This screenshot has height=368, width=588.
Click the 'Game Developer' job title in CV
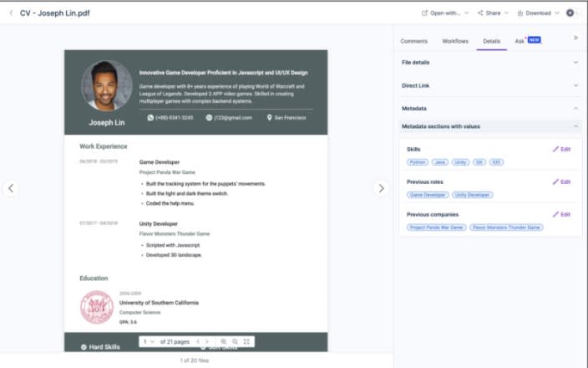coord(160,162)
